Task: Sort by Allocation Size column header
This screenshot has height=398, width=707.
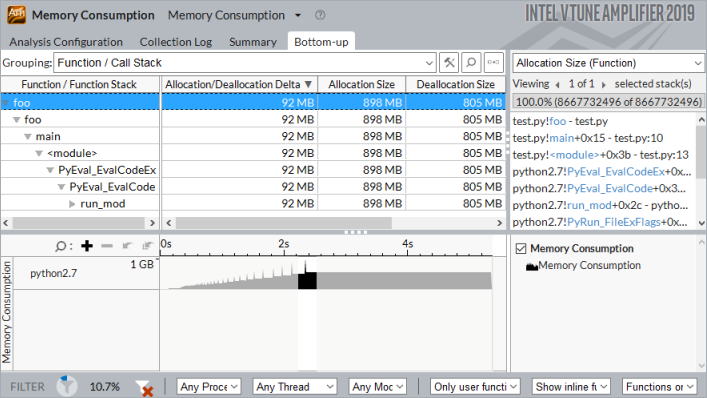Action: pos(362,84)
